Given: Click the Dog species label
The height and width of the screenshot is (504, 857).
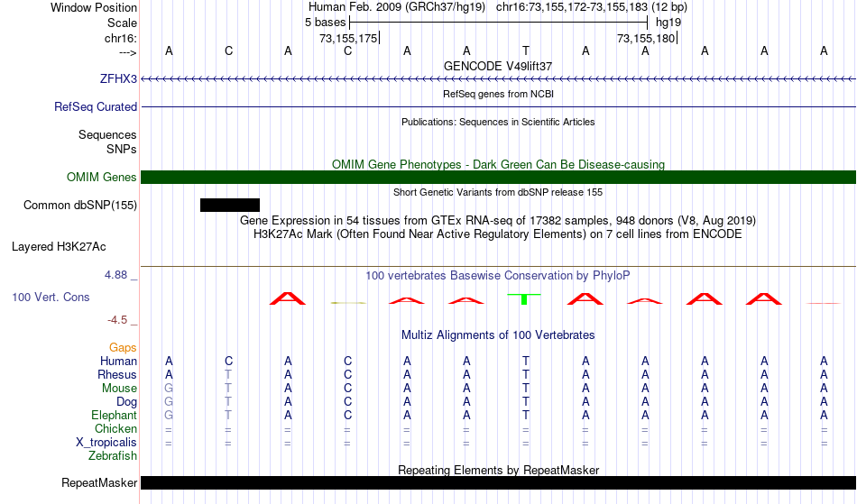Looking at the screenshot, I should 126,402.
